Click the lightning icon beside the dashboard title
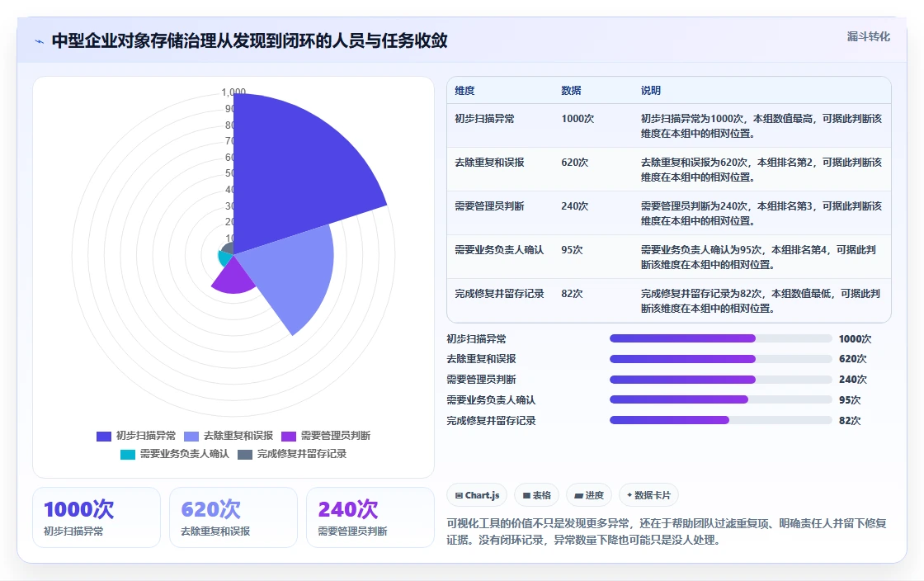The image size is (924, 581). 40,41
